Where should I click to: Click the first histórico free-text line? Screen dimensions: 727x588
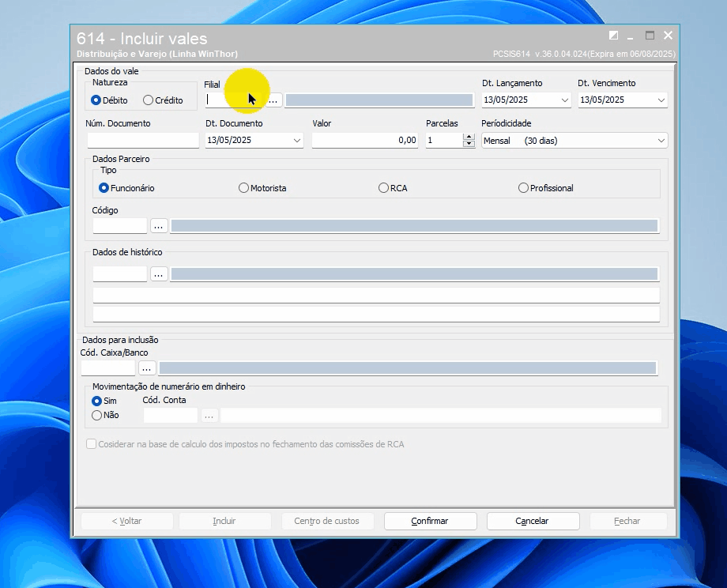[x=376, y=296]
